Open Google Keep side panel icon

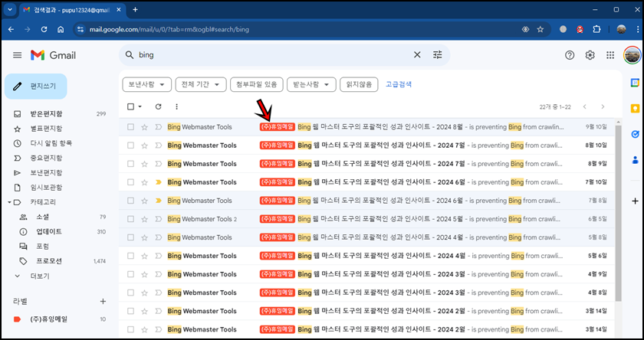pos(635,108)
